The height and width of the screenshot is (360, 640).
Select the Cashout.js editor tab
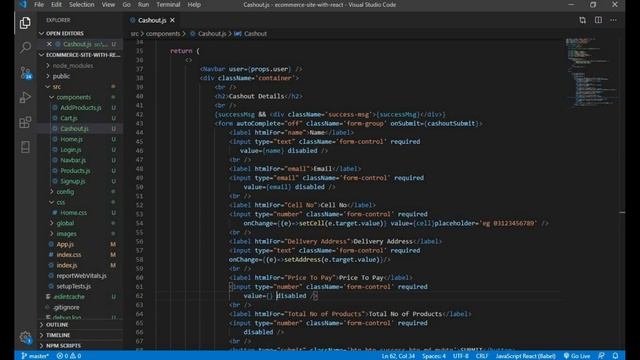pos(152,20)
